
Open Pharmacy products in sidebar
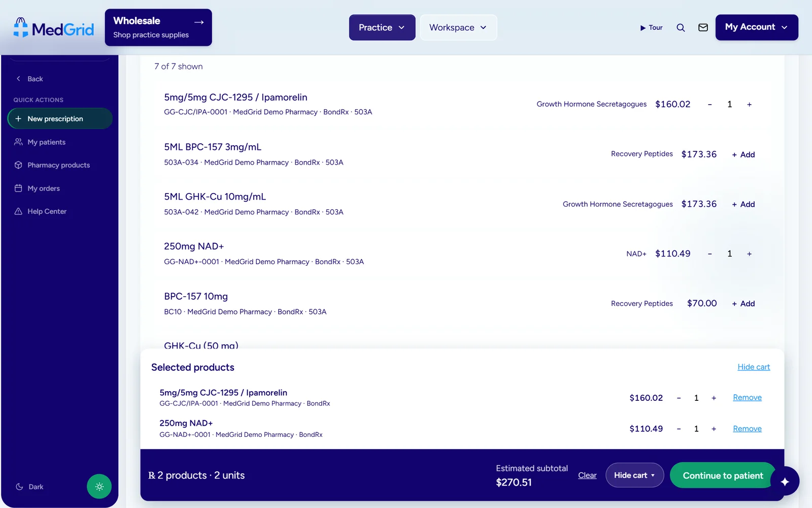[x=60, y=165]
